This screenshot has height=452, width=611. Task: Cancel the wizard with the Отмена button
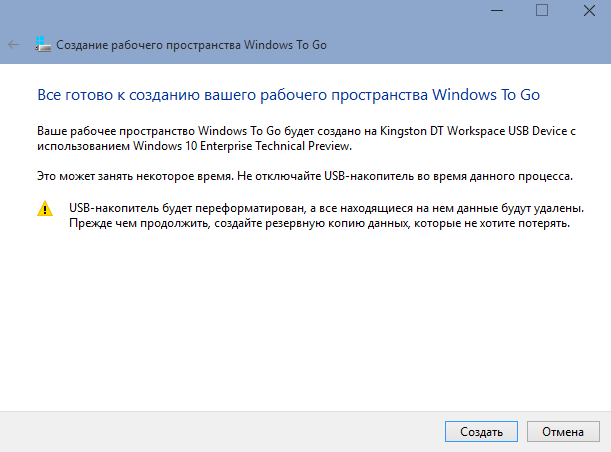563,431
